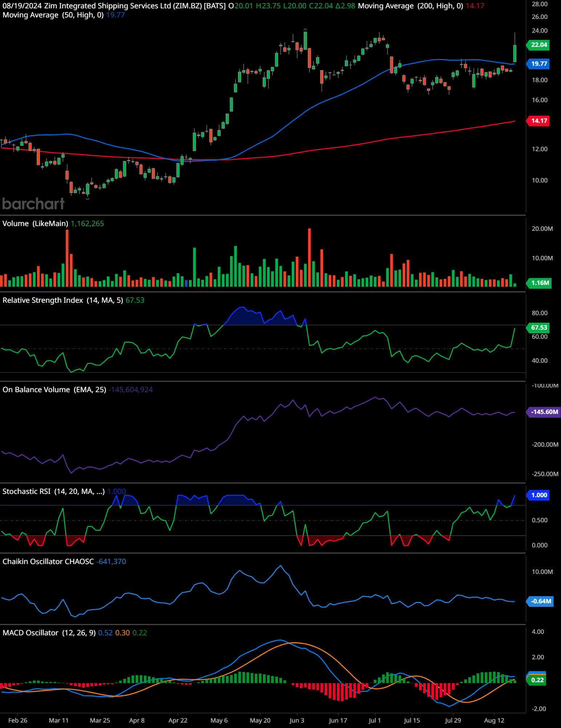The image size is (561, 728).
Task: Click the 67.53 RSI value tag
Action: pyautogui.click(x=538, y=327)
